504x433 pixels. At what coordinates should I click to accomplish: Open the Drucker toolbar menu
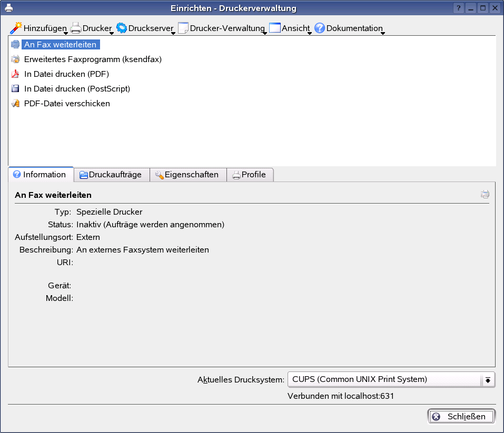(x=92, y=28)
